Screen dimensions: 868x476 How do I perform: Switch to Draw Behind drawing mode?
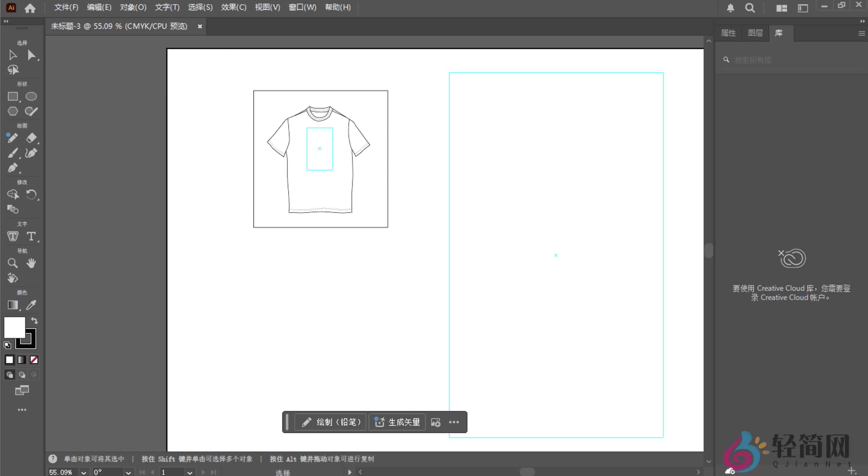click(x=21, y=374)
